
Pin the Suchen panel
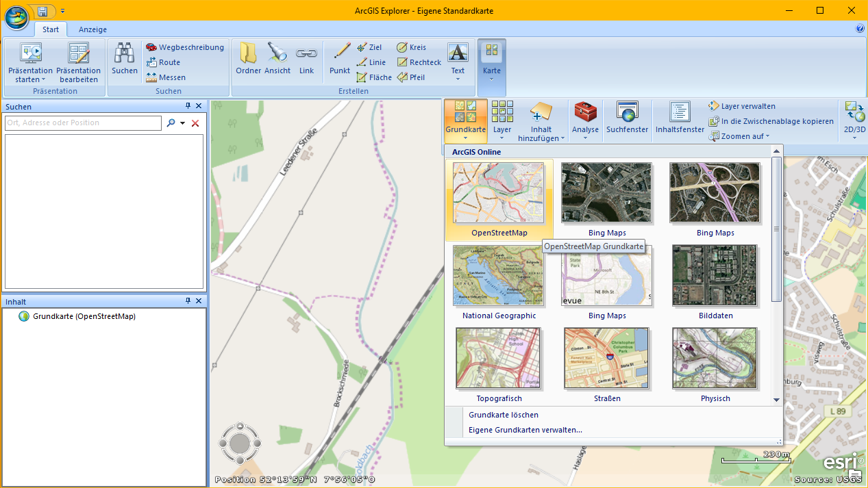[x=188, y=106]
